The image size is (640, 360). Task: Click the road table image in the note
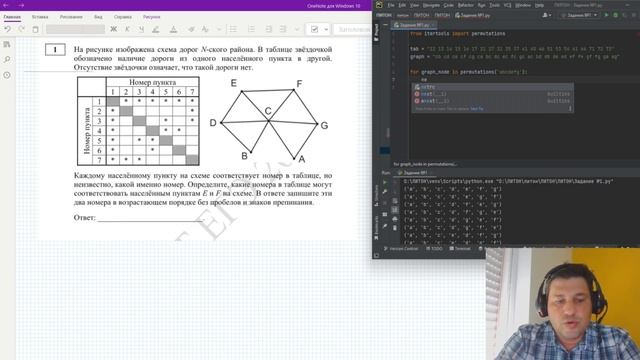click(138, 121)
